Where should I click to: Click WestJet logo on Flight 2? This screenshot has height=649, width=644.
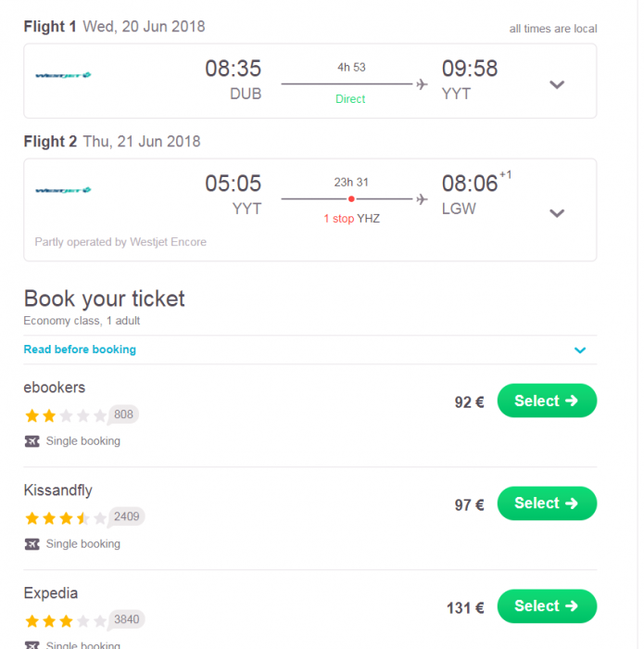(x=63, y=190)
